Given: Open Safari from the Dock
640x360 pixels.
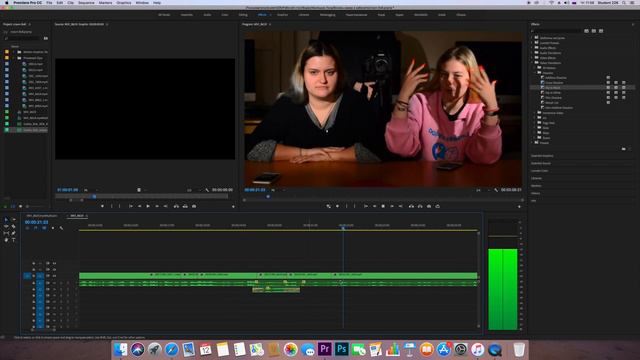Looking at the screenshot, I should pos(171,349).
